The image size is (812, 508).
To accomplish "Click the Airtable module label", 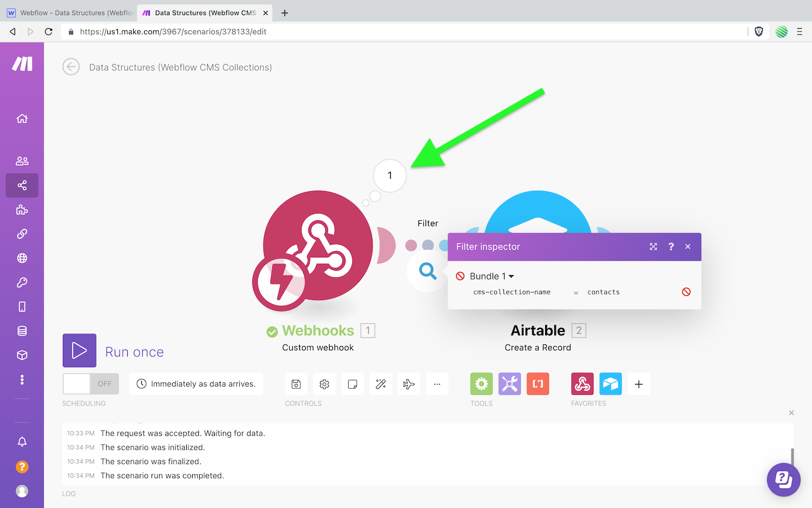I will click(538, 330).
